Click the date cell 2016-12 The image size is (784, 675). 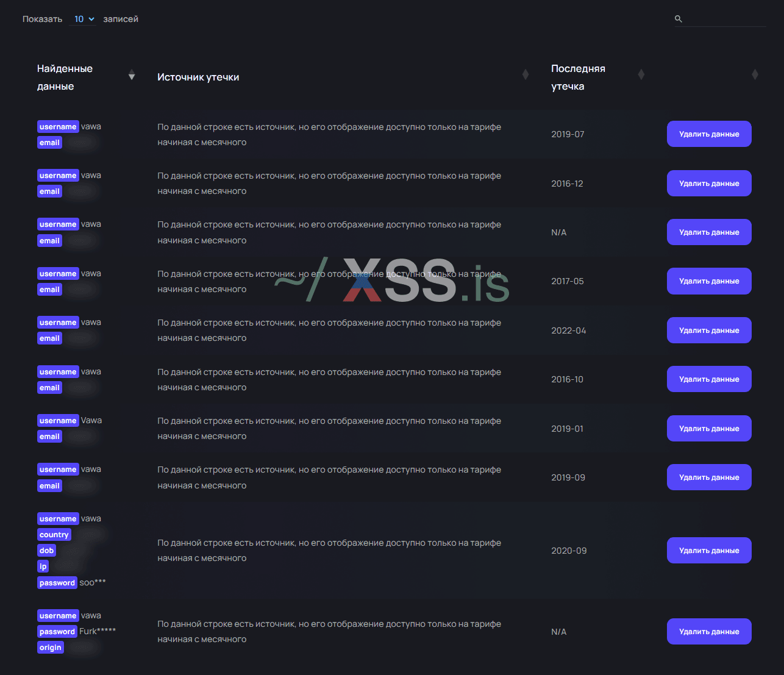click(567, 184)
